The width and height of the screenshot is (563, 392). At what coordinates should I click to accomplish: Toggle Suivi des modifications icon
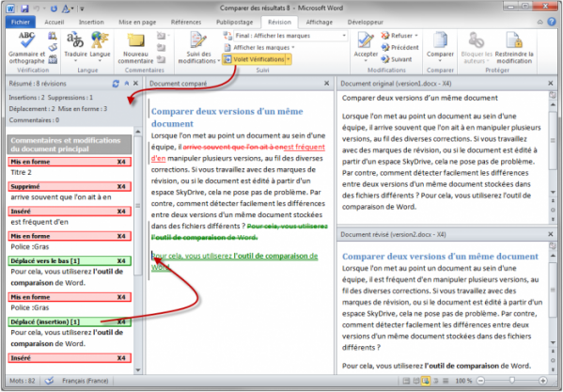pos(198,40)
